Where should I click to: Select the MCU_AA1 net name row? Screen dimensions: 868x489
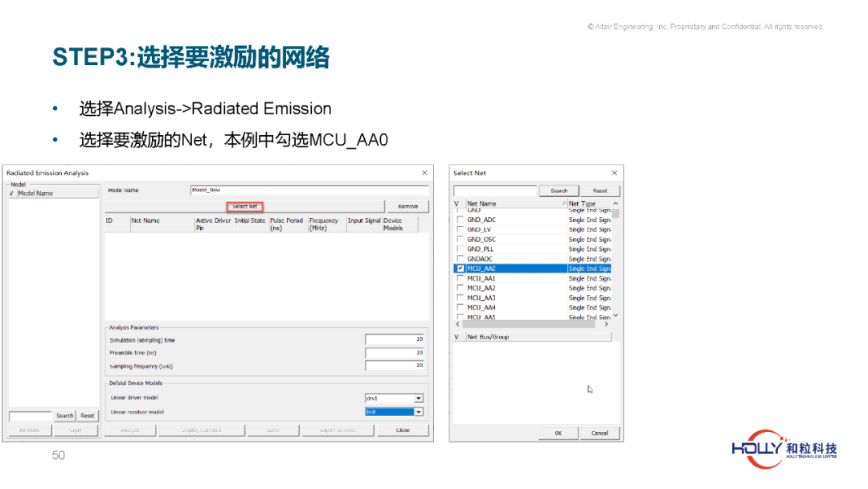481,278
